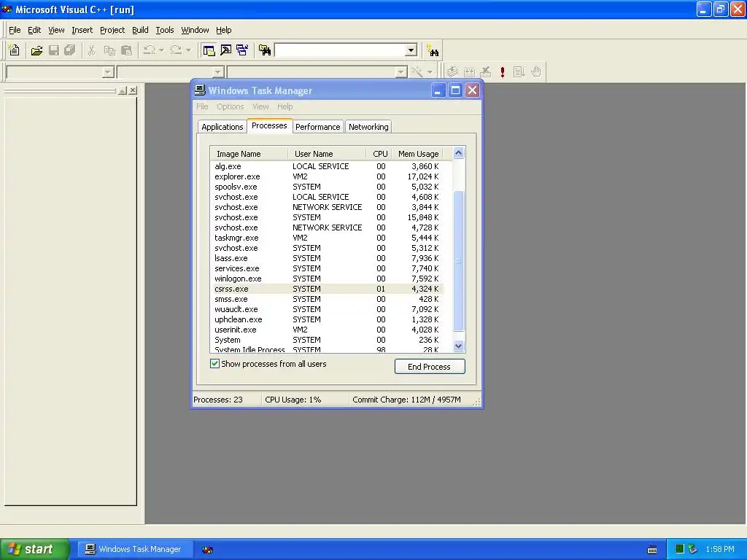The image size is (747, 560).
Task: Click the process list scrollbar thumb
Action: [458, 260]
